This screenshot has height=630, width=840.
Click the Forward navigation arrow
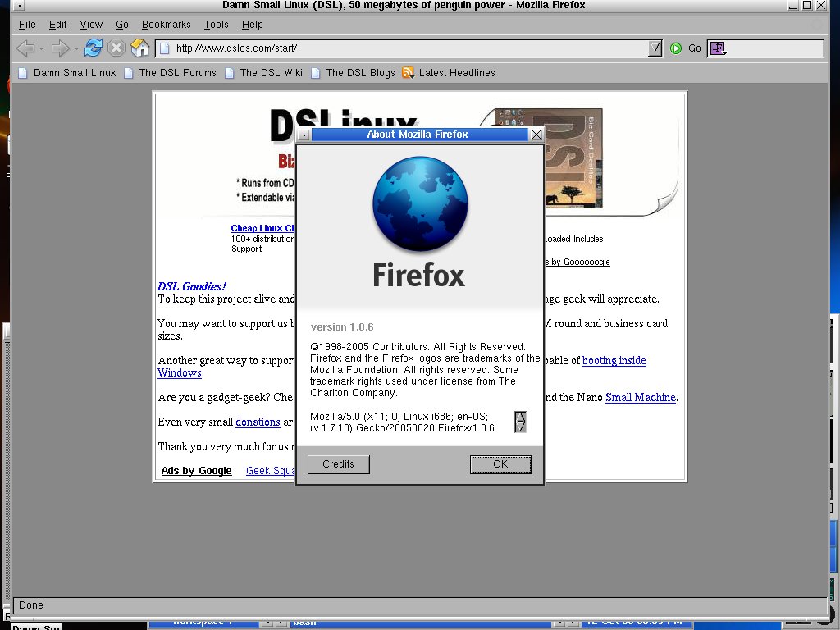(60, 48)
